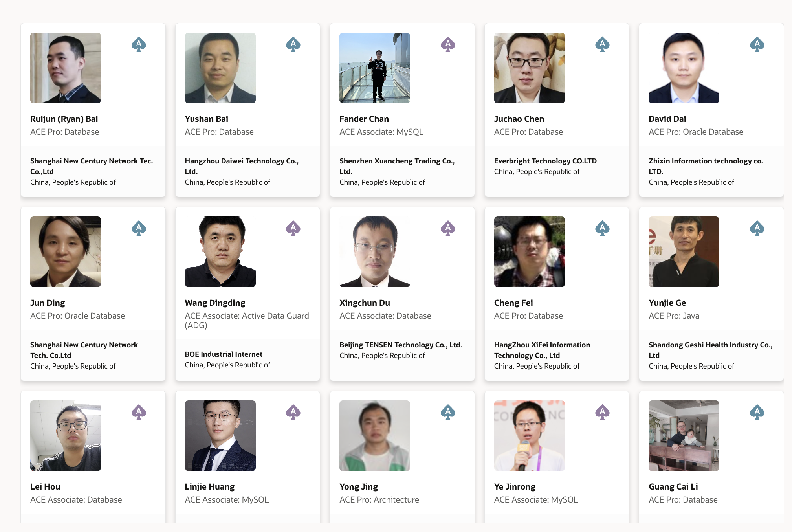Click the ACE badge icon on Yunjie Ge's card
The width and height of the screenshot is (792, 532).
[x=757, y=228]
